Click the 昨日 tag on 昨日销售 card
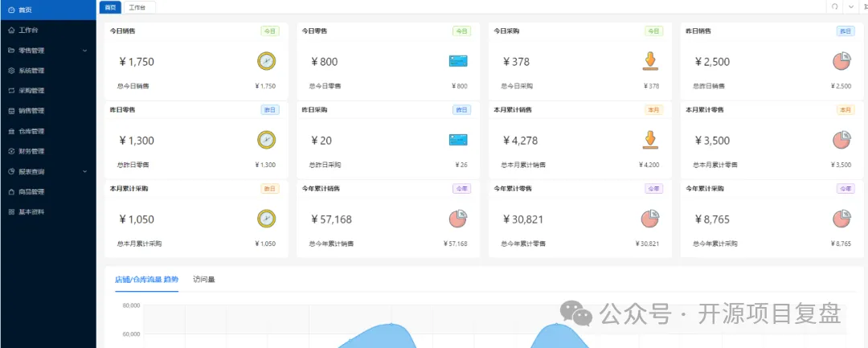868x348 pixels. tap(845, 31)
